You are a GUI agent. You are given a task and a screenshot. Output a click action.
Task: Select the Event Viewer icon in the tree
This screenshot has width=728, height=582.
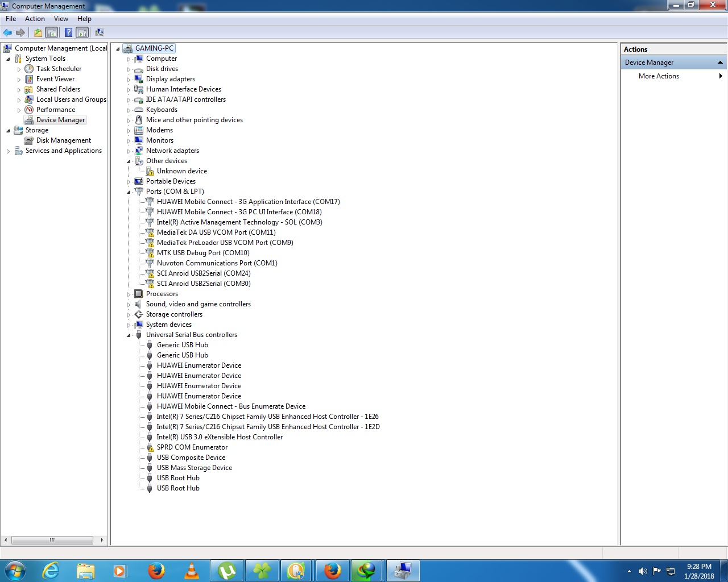(29, 79)
